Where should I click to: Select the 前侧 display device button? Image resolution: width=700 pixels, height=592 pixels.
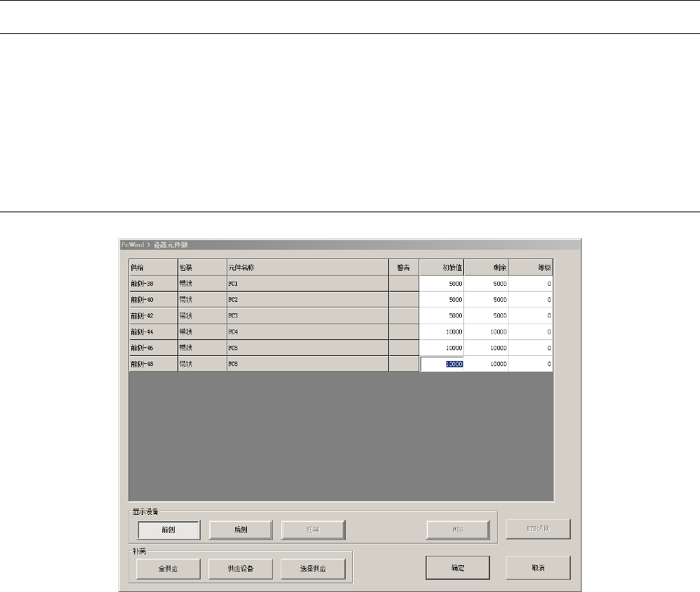168,530
